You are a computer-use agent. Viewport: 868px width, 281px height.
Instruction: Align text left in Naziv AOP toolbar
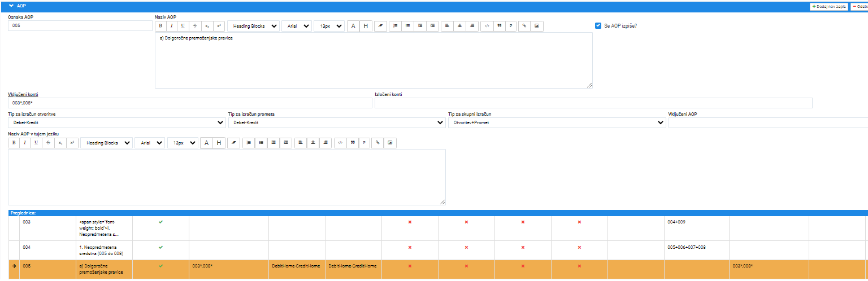pyautogui.click(x=447, y=26)
